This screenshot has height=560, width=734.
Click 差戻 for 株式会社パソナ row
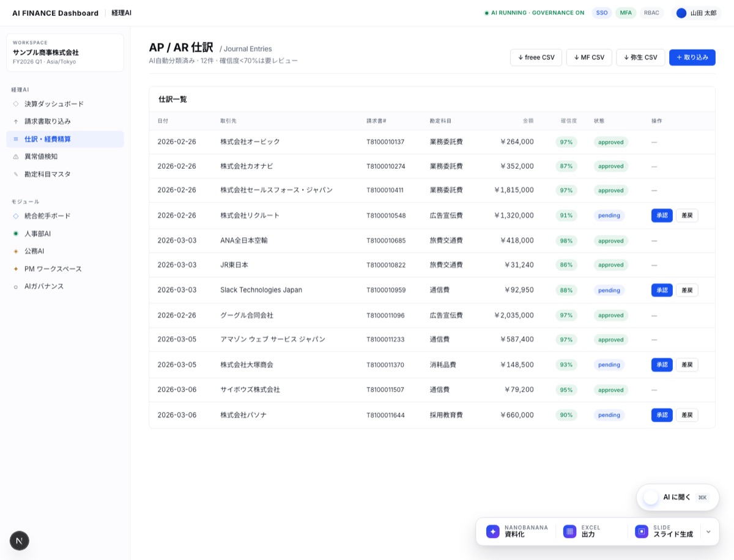coord(687,415)
